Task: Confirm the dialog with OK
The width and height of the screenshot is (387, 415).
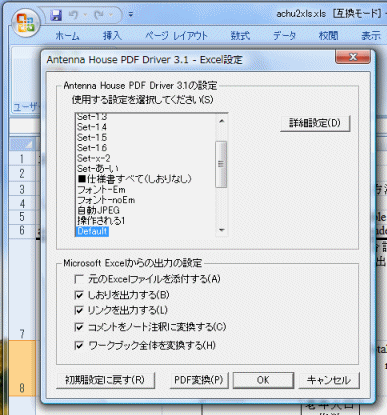Action: 263,380
